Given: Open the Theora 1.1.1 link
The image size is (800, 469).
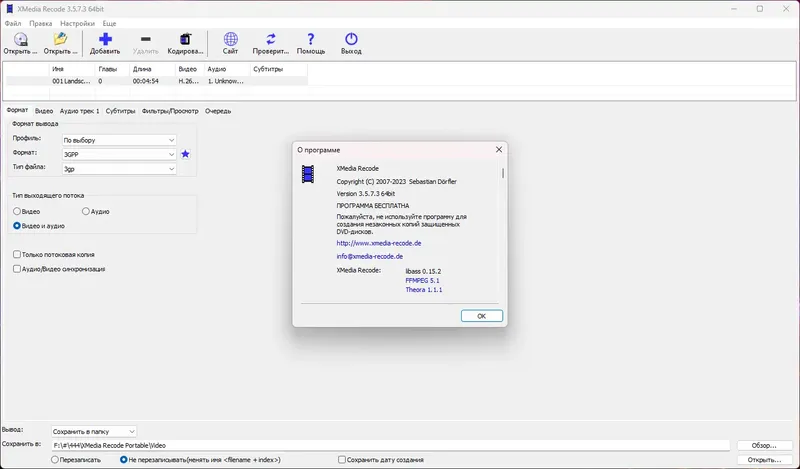Looking at the screenshot, I should pos(423,290).
